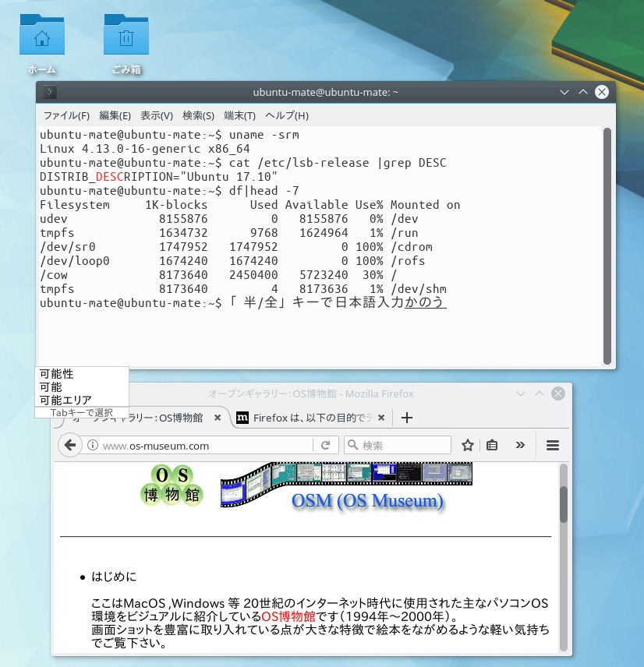Click the OS博物館 green logo
The image size is (644, 667).
tap(172, 485)
